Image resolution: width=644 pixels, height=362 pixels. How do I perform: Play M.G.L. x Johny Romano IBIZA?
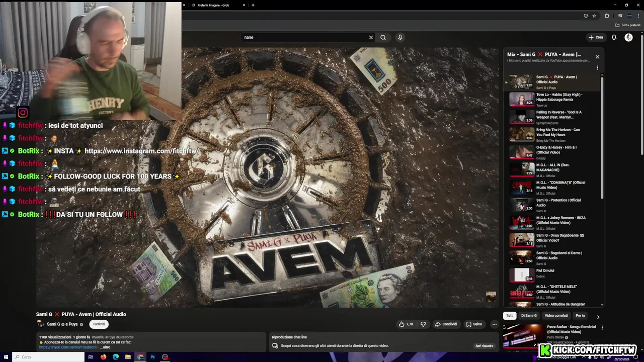[x=553, y=223]
